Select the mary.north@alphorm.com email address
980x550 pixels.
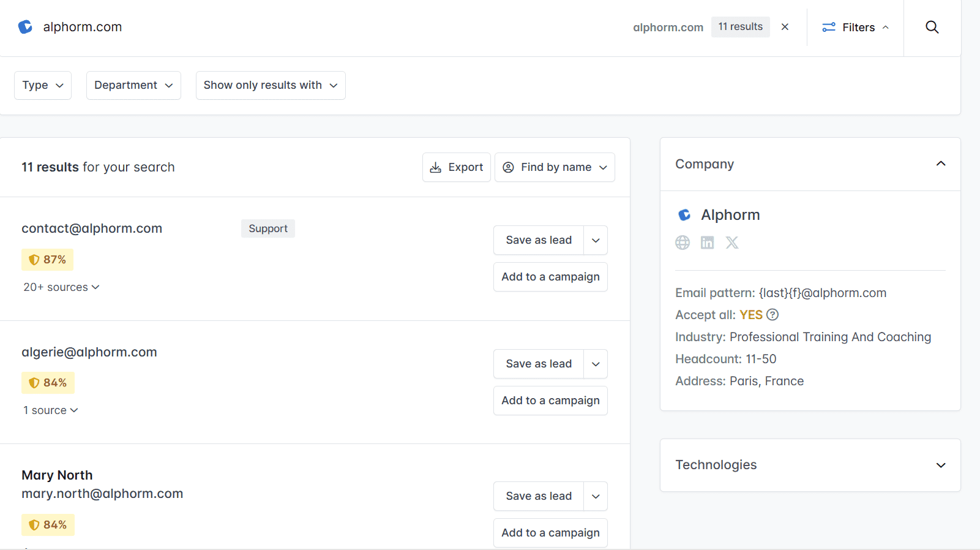pos(102,494)
